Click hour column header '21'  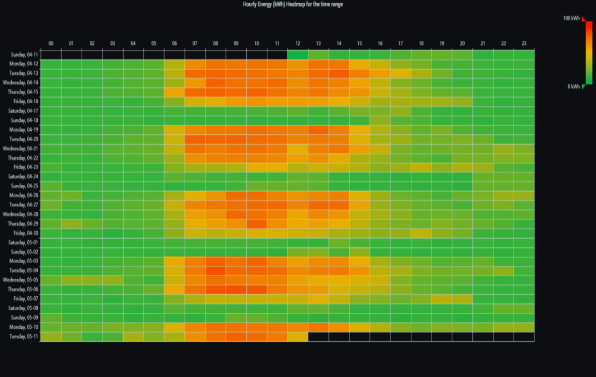point(483,44)
